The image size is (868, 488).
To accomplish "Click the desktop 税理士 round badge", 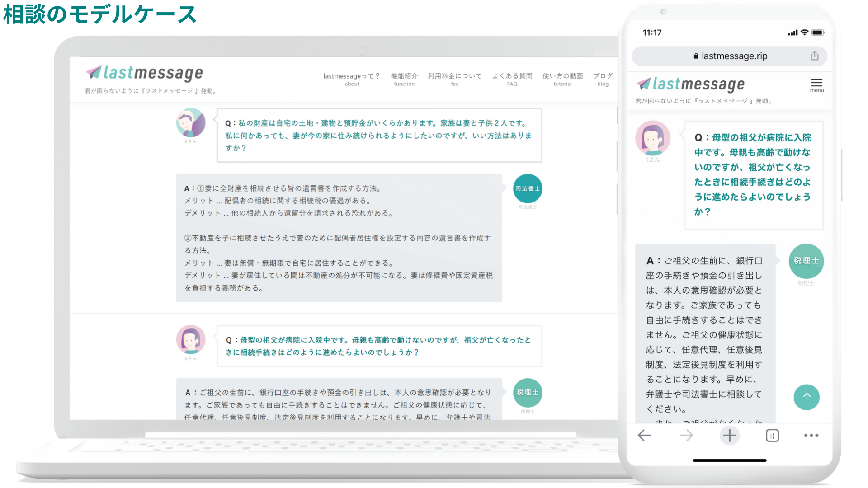I will (528, 392).
